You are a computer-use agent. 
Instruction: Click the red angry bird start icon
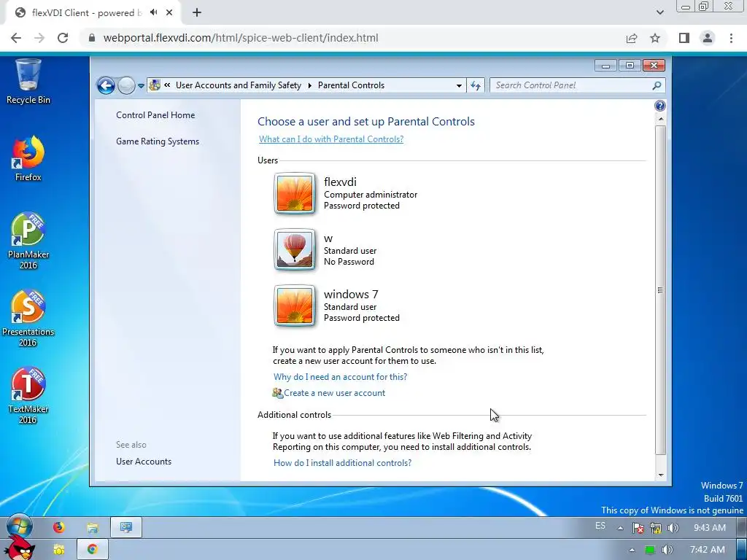(x=20, y=549)
